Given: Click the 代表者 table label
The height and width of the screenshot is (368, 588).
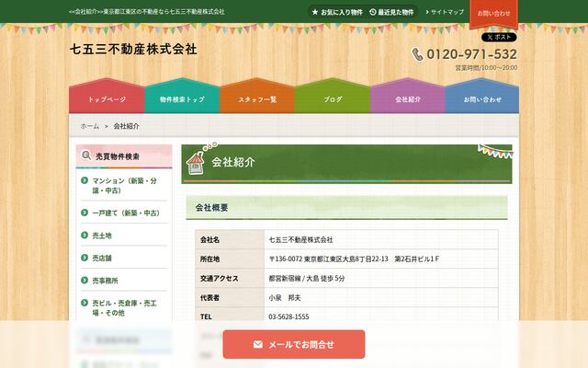Looking at the screenshot, I should click(x=209, y=298).
